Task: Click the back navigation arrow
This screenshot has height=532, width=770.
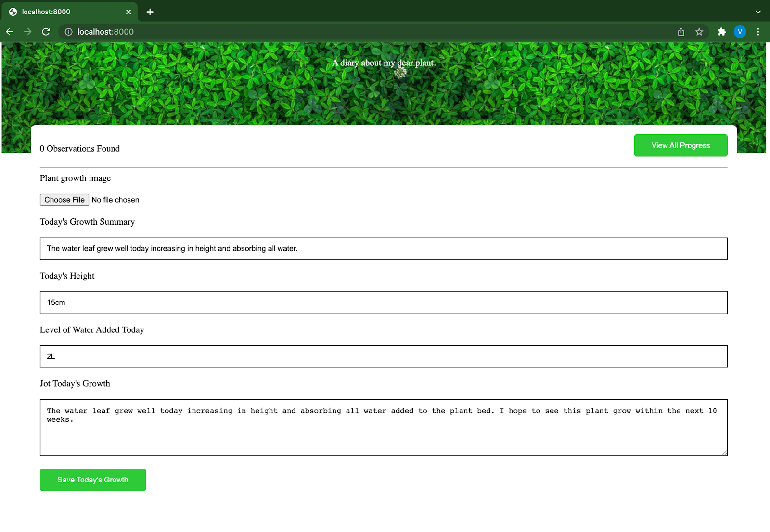Action: (x=10, y=31)
